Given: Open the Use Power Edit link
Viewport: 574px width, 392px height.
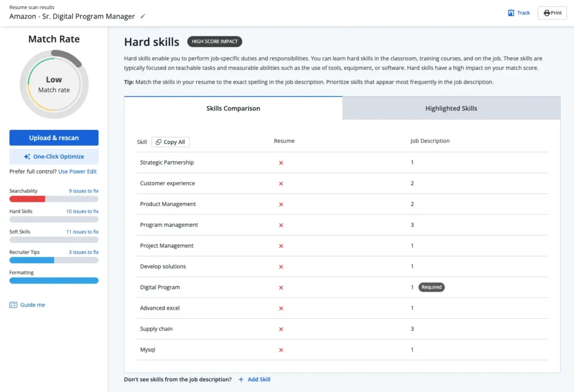Looking at the screenshot, I should (x=77, y=171).
